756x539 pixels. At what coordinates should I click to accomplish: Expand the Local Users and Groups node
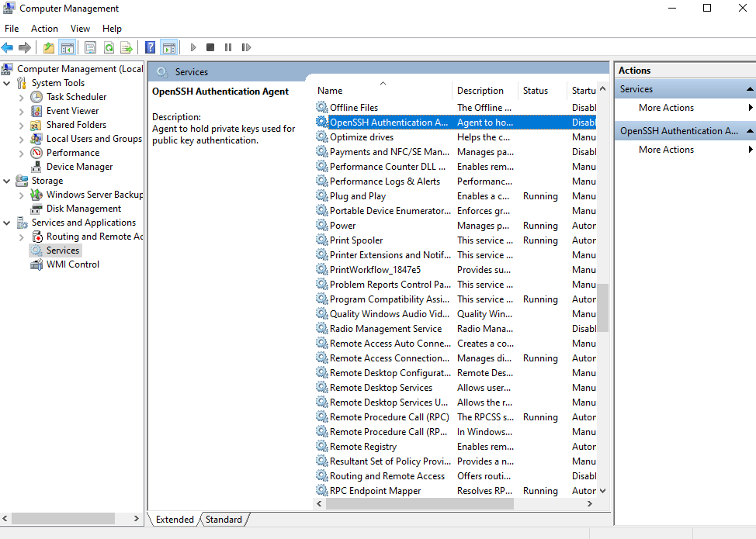(21, 139)
